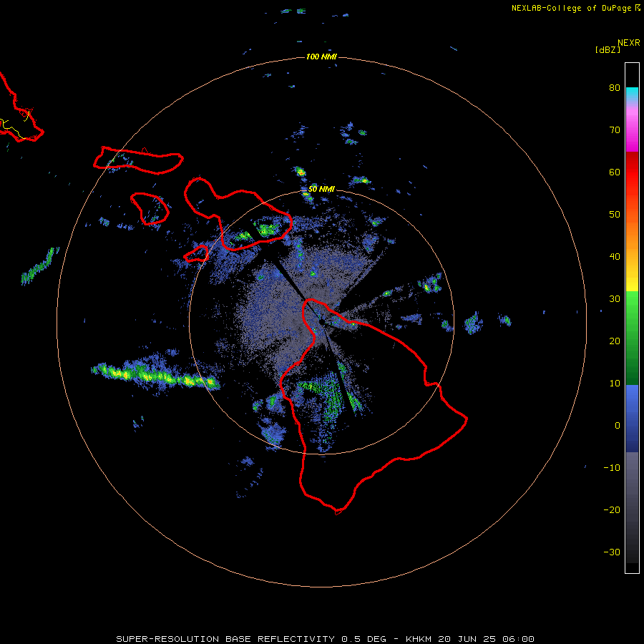Click the cyan band atop the color bar
The image size is (644, 644).
click(x=632, y=94)
